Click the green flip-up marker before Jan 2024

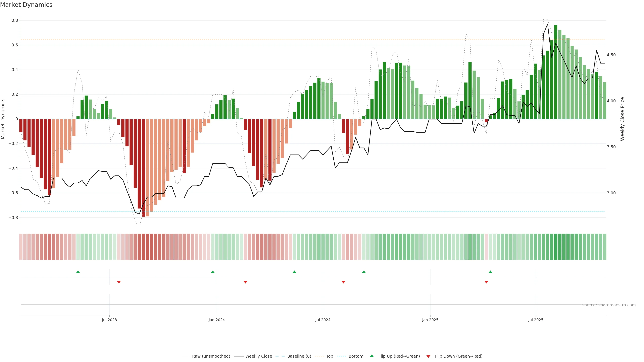coord(213,272)
